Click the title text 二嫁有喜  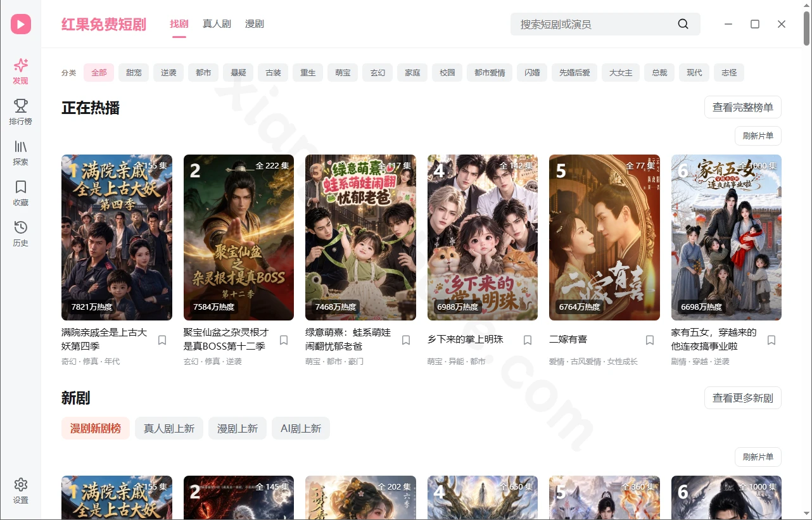[x=568, y=339]
